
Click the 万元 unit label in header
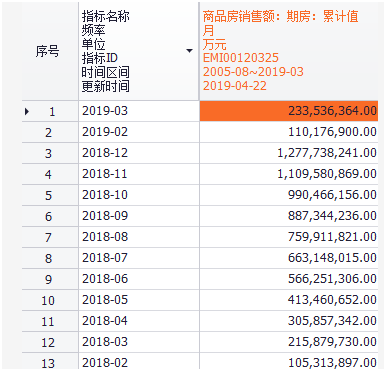[215, 44]
